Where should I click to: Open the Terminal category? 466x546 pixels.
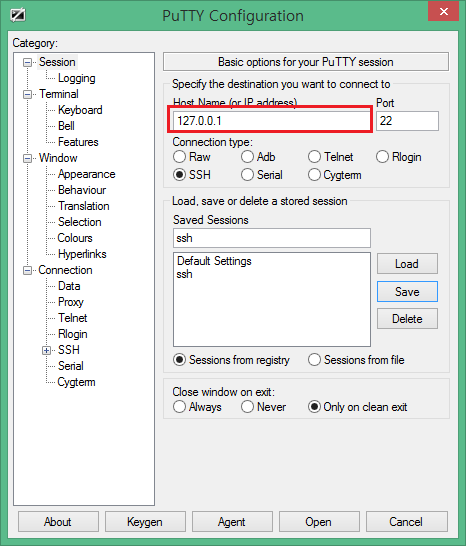click(x=59, y=94)
